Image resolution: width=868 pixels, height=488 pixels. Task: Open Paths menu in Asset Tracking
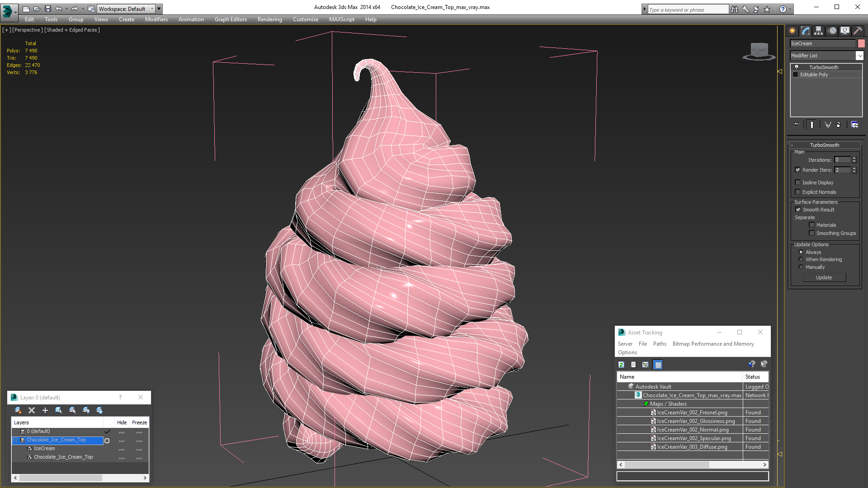point(660,344)
